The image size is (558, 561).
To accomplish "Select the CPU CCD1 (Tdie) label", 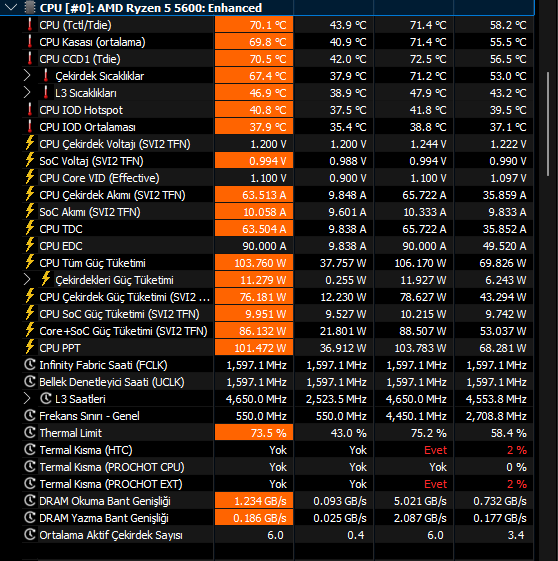I will (x=80, y=59).
